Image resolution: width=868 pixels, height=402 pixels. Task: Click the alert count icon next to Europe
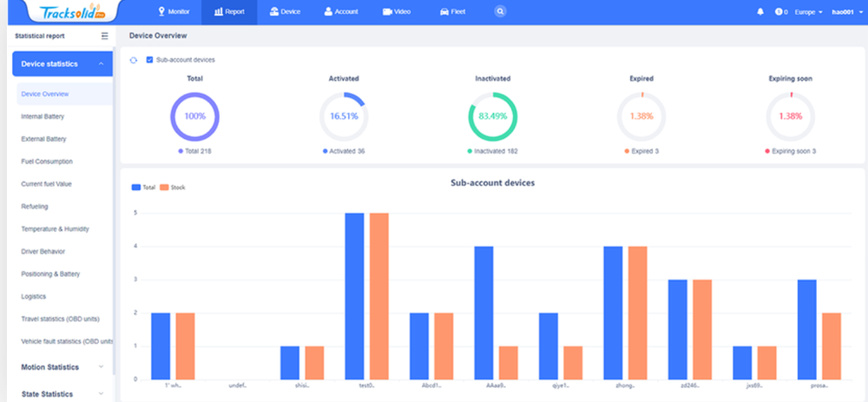(x=778, y=12)
